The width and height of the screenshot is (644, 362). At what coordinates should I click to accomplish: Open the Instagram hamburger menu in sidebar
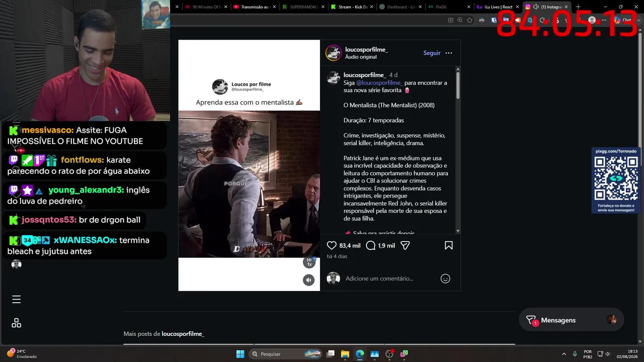coord(17,300)
